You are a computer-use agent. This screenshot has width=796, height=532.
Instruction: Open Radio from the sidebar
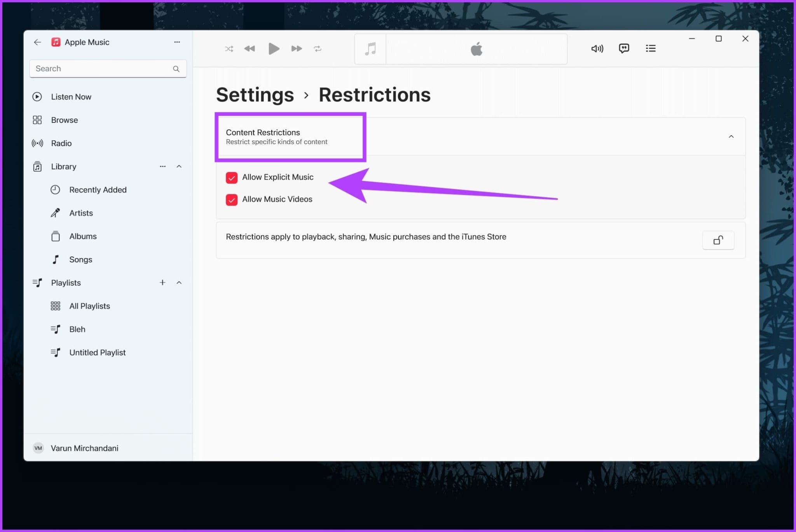61,143
